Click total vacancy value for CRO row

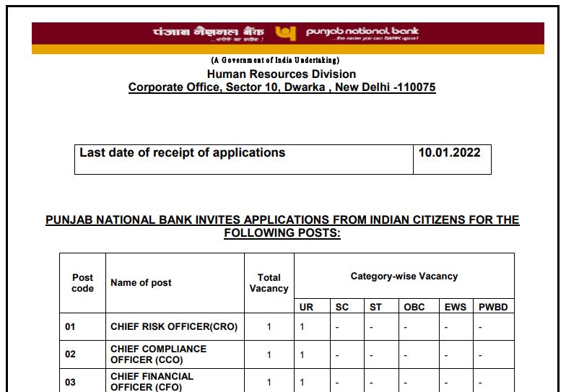click(x=269, y=326)
